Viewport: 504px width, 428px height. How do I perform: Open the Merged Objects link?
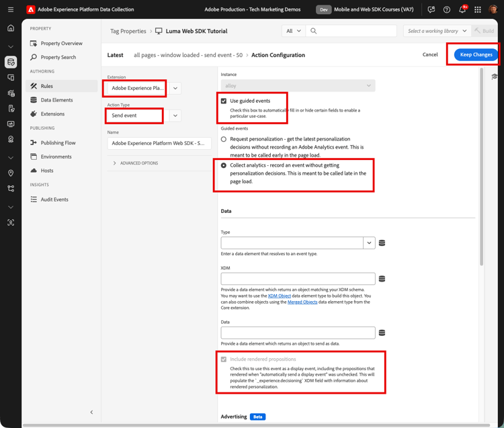point(302,302)
